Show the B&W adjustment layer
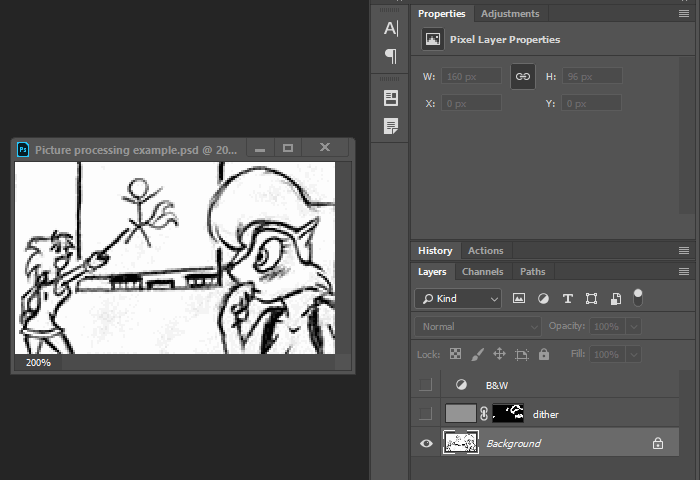The width and height of the screenshot is (700, 480). click(x=427, y=384)
